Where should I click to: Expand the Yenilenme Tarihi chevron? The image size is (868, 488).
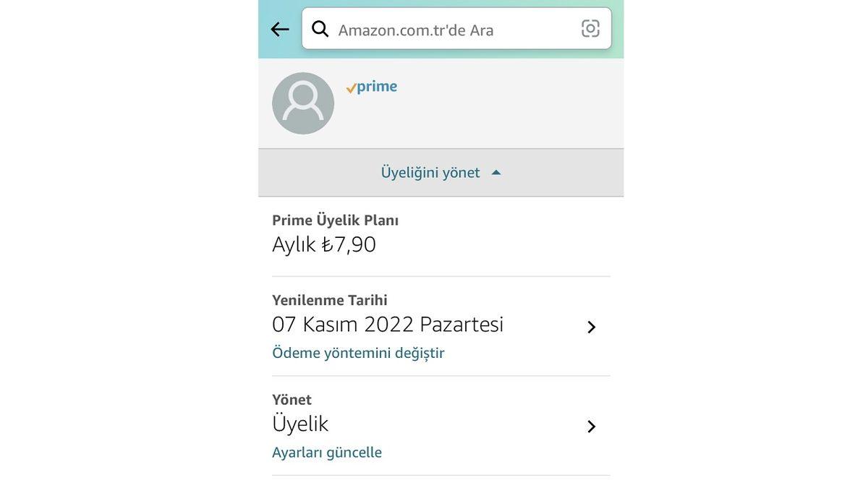click(x=590, y=325)
